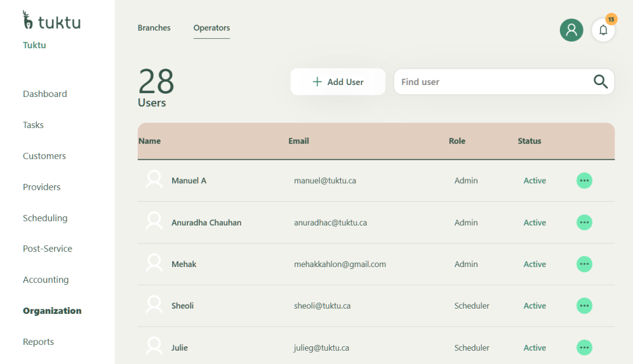Viewport: 633px width, 364px height.
Task: Expand the actions menu for Anuradha Chauhan
Action: tap(584, 223)
